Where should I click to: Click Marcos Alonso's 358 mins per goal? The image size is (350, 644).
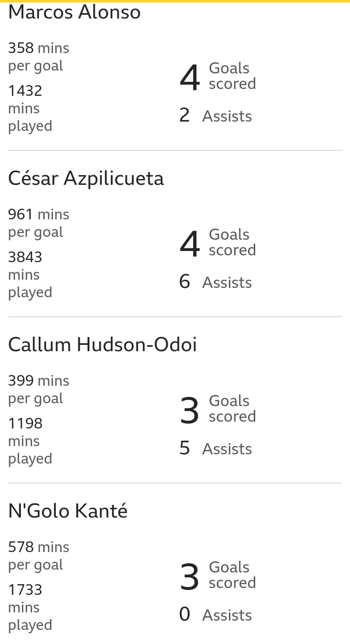(x=39, y=57)
